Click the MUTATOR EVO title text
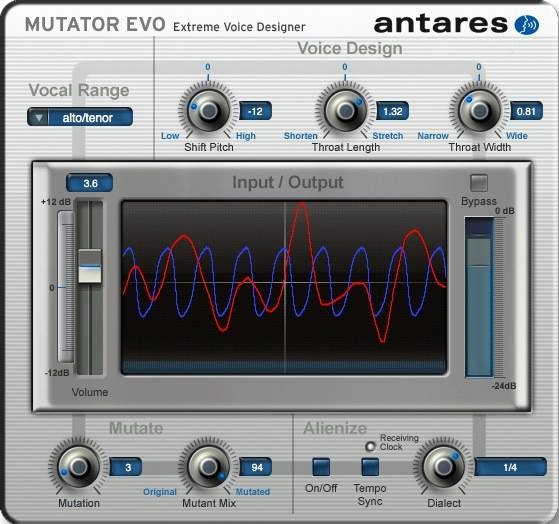Screen dimensions: 559x524 coord(95,25)
